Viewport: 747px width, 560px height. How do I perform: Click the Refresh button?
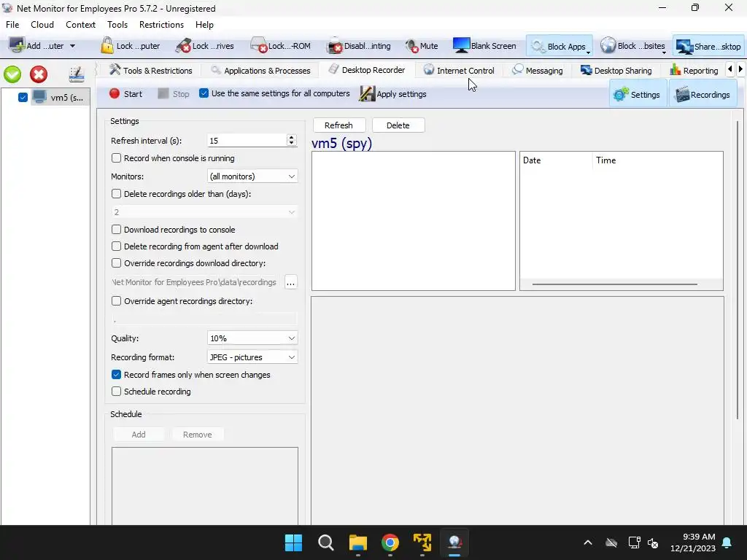click(x=338, y=125)
